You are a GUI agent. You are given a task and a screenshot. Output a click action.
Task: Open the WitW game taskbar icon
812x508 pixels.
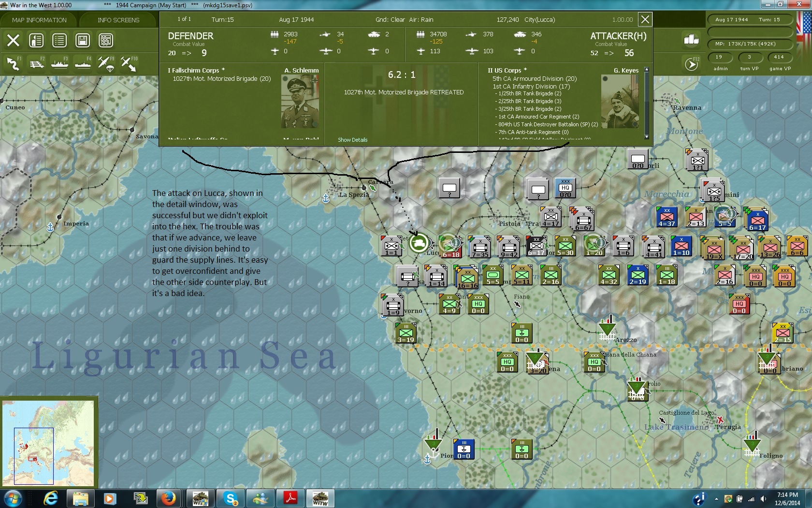click(319, 498)
